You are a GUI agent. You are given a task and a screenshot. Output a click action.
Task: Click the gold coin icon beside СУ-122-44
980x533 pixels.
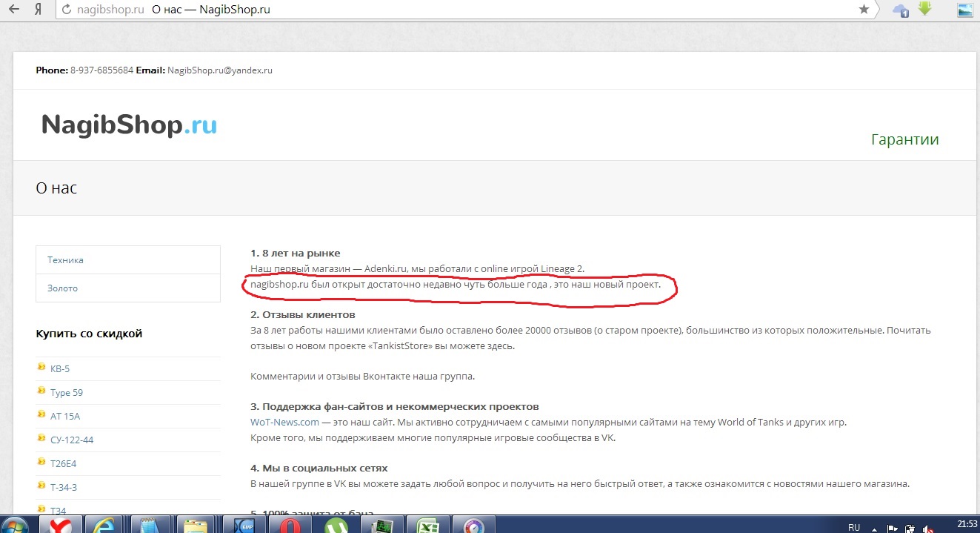(41, 438)
